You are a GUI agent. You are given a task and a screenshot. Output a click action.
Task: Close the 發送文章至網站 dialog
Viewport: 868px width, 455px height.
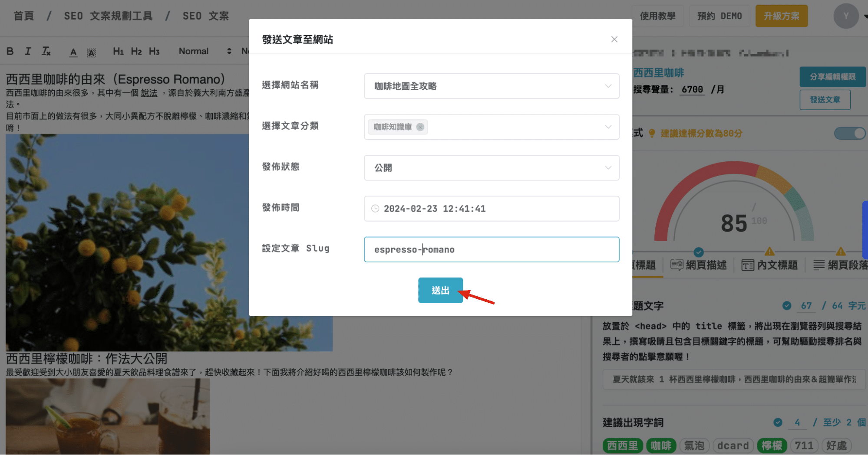coord(614,39)
